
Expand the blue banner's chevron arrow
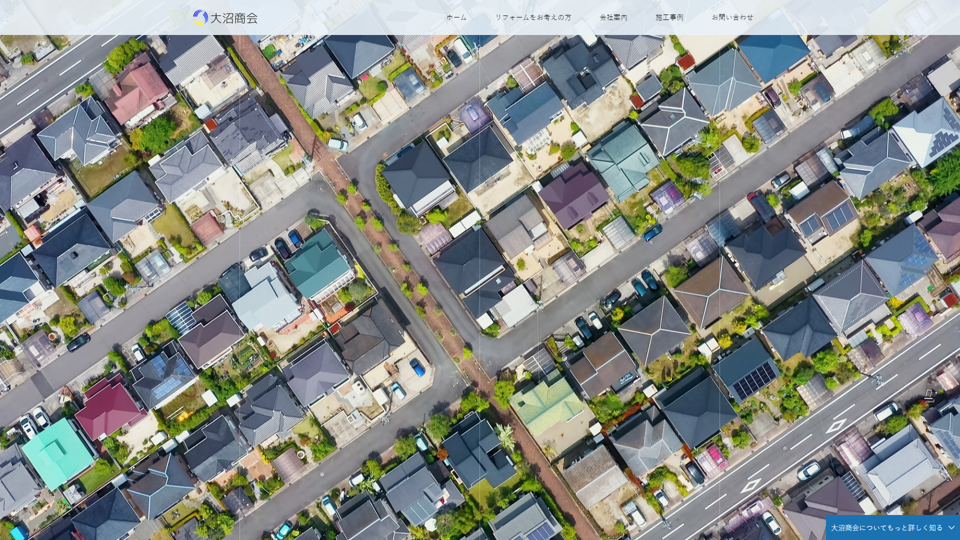[951, 527]
